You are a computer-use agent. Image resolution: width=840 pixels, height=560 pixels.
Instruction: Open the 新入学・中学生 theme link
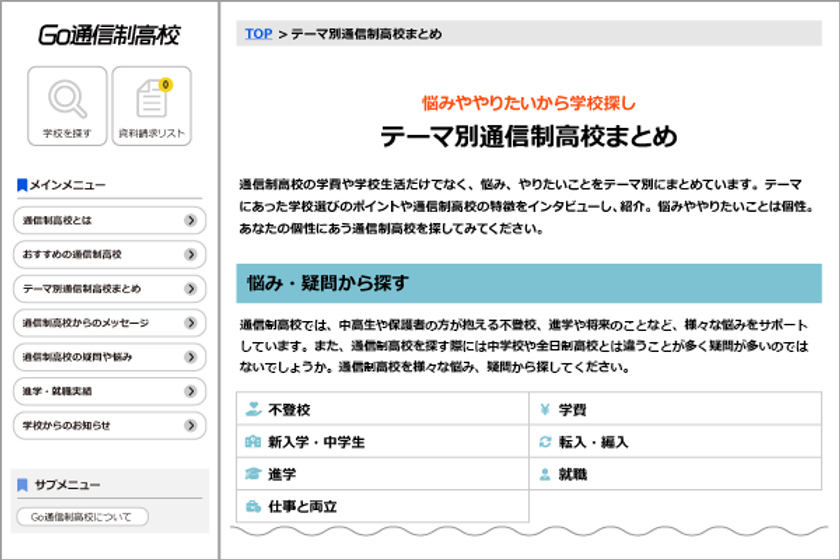tap(382, 442)
